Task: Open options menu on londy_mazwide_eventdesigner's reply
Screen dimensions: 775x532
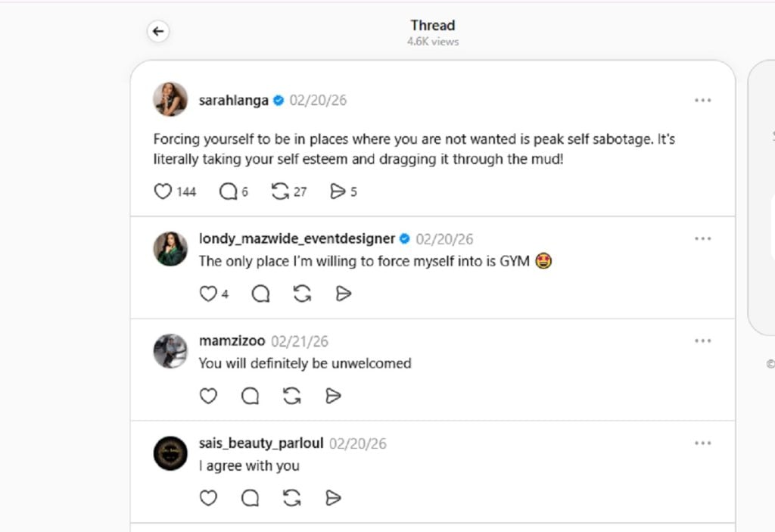Action: tap(703, 238)
